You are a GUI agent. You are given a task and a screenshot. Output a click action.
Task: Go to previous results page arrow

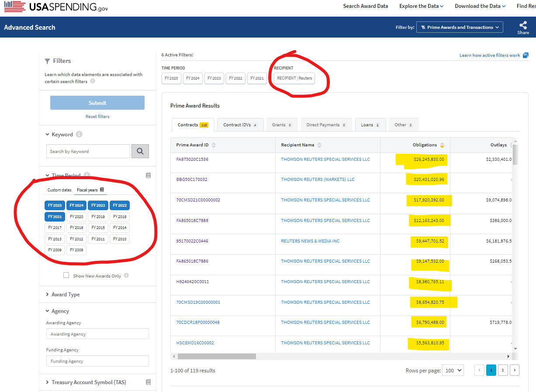[x=480, y=370]
